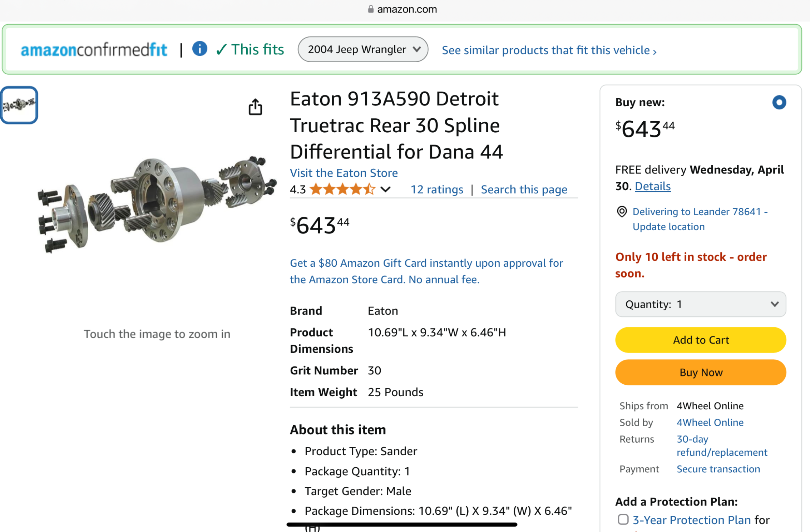Click the Amazon Confirmed Fit logo
This screenshot has height=532, width=810.
click(x=94, y=50)
